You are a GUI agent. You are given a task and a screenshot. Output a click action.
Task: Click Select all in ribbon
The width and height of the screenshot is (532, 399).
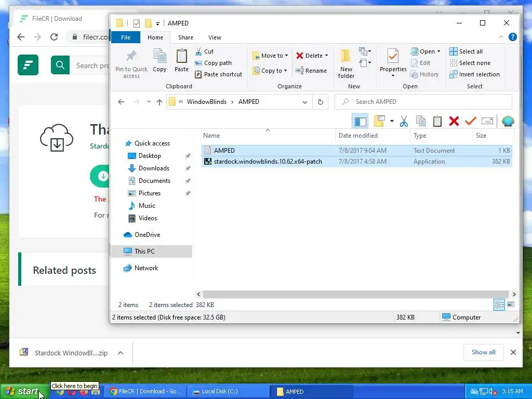pyautogui.click(x=466, y=51)
